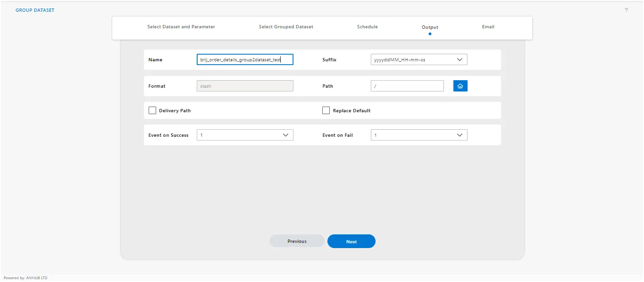
Task: Open the help question mark icon
Action: tap(626, 10)
